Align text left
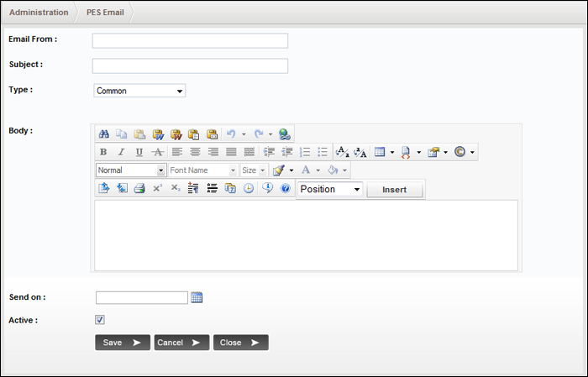 click(177, 152)
